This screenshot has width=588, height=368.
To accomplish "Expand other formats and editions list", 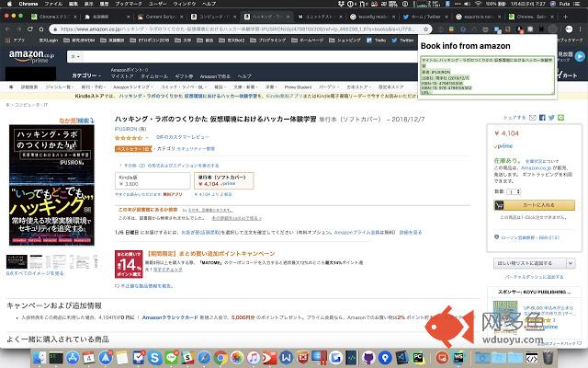I will click(169, 166).
